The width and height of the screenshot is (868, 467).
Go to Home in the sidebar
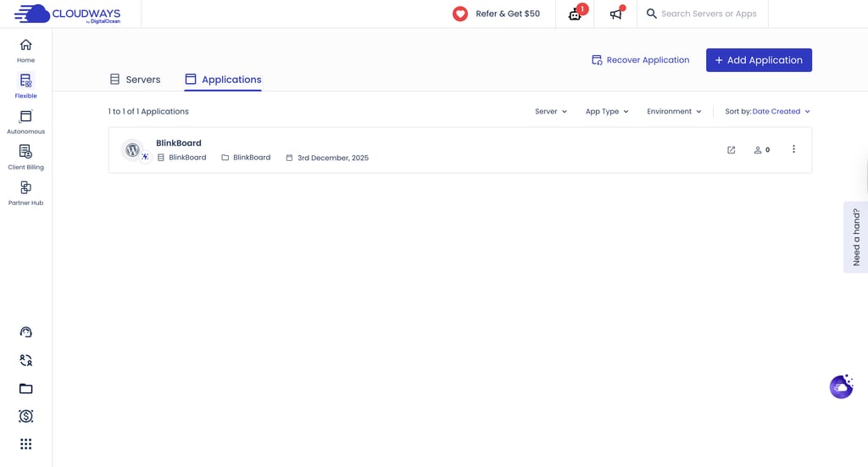pos(25,51)
